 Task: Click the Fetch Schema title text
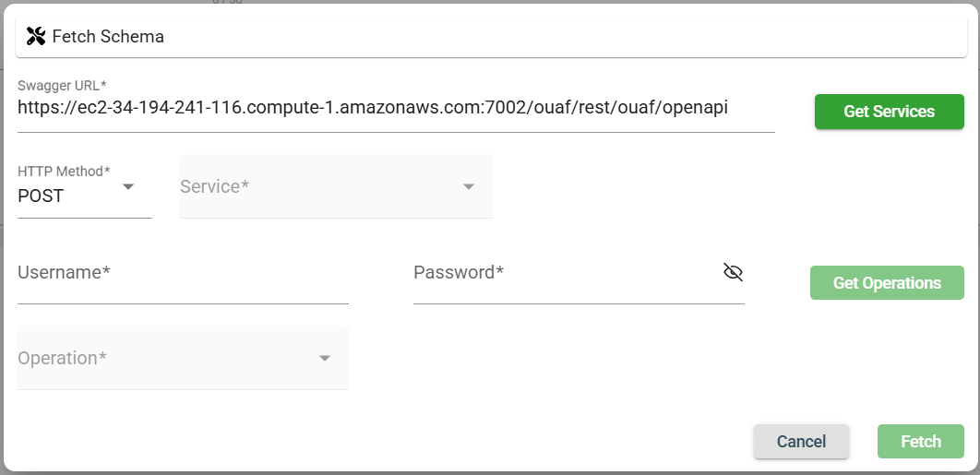click(108, 37)
